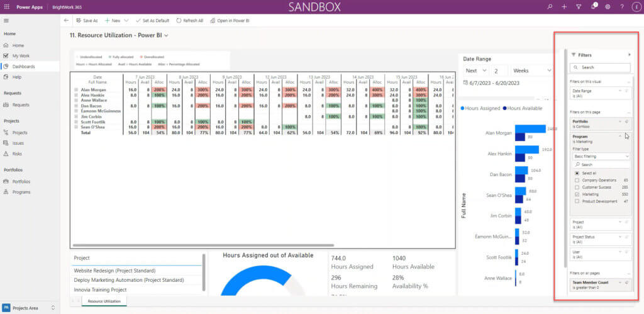The image size is (644, 314).
Task: Clear the Date Range filter eraser icon
Action: (x=627, y=91)
